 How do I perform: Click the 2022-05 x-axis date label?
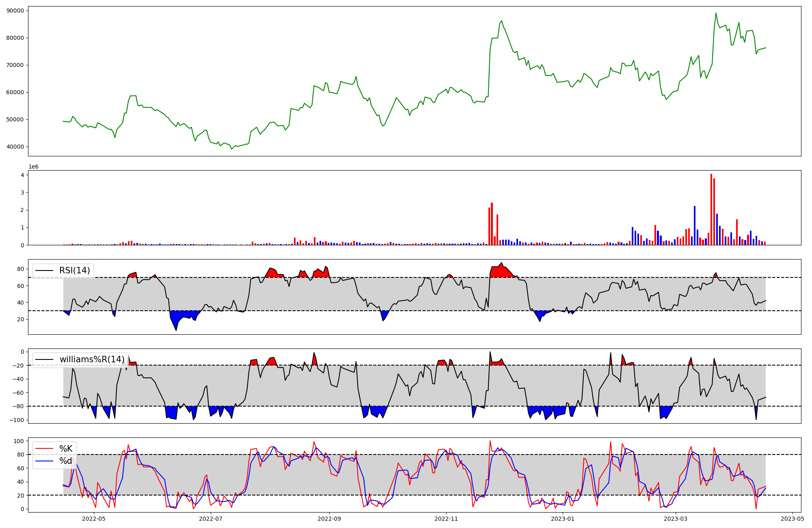tap(94, 519)
